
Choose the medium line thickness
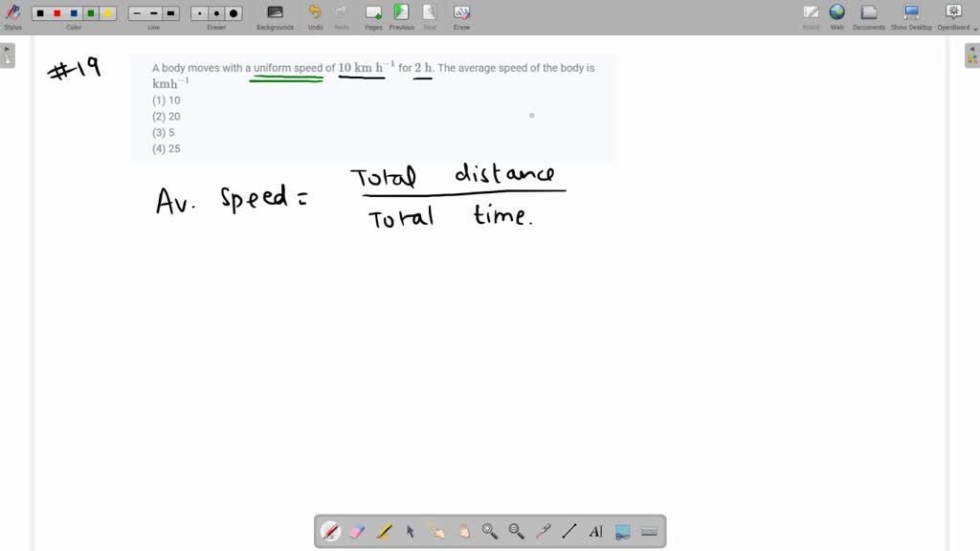(x=153, y=12)
